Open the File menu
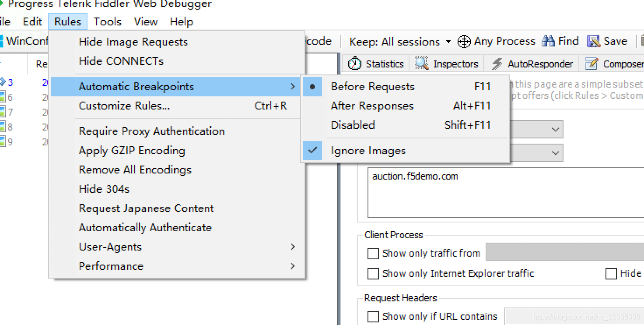Image resolution: width=644 pixels, height=325 pixels. click(5, 22)
